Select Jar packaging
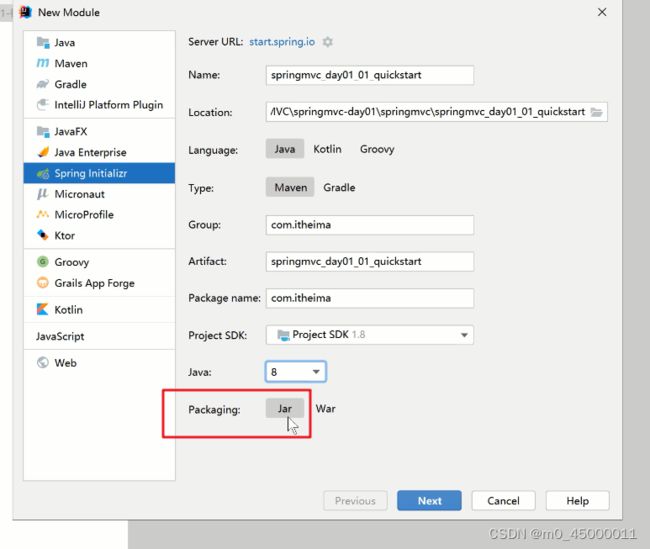Viewport: 650px width, 549px height. pyautogui.click(x=285, y=408)
